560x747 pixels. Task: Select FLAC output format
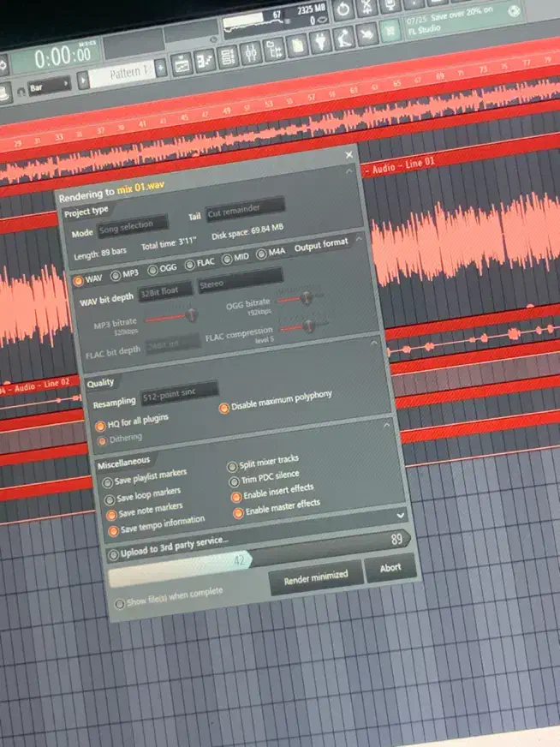tap(190, 265)
